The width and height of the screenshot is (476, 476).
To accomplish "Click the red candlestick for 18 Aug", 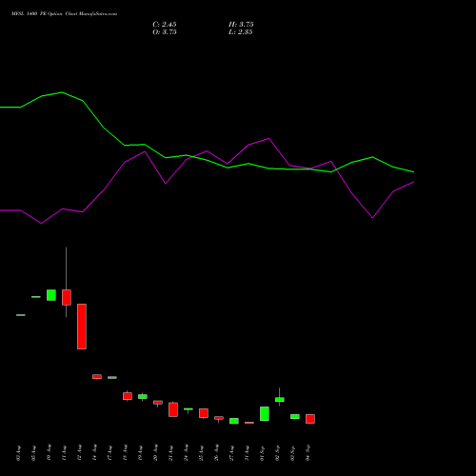I will (128, 396).
